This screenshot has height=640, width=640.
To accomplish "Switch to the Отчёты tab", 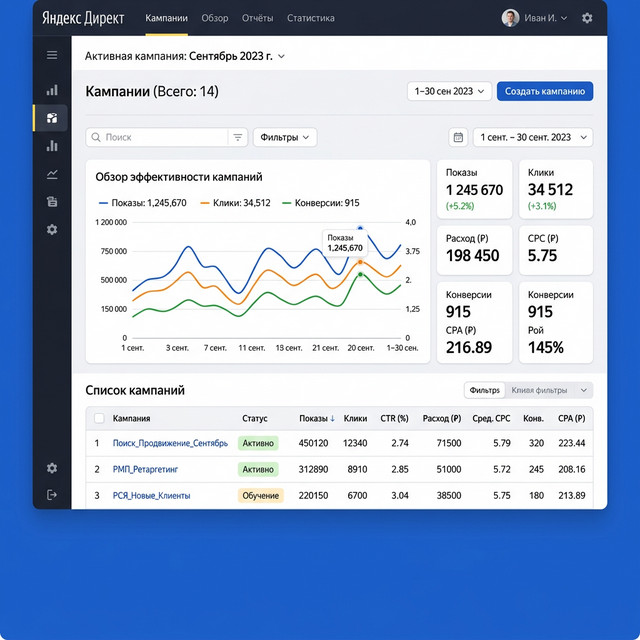I will click(257, 18).
